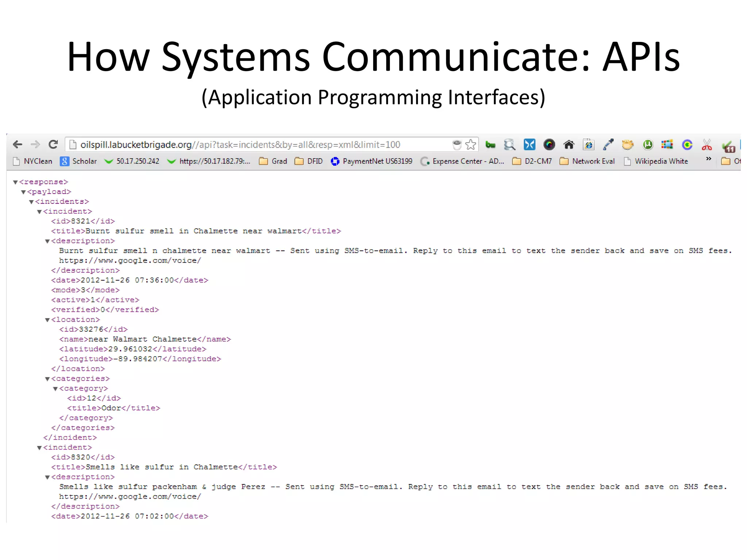The image size is (747, 560).
Task: Click the database magnifier extension icon
Action: click(510, 145)
